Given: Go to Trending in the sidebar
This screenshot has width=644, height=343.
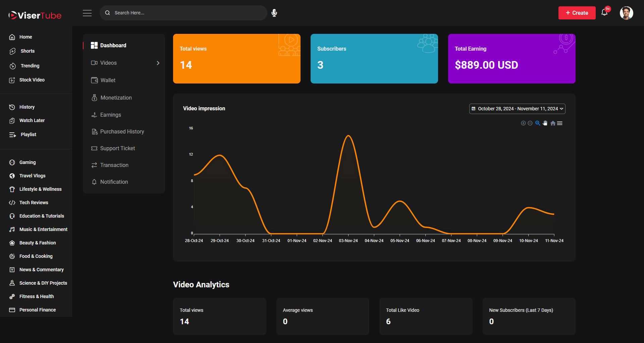Looking at the screenshot, I should (30, 66).
